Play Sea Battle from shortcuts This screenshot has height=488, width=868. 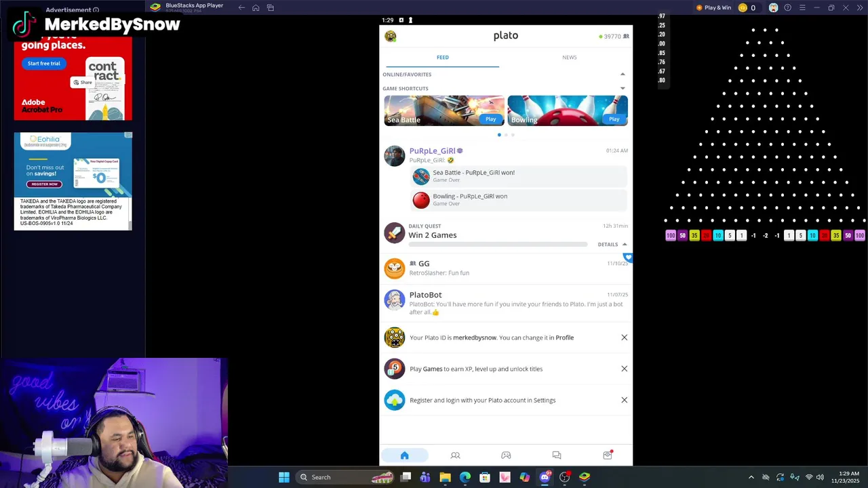pyautogui.click(x=490, y=119)
